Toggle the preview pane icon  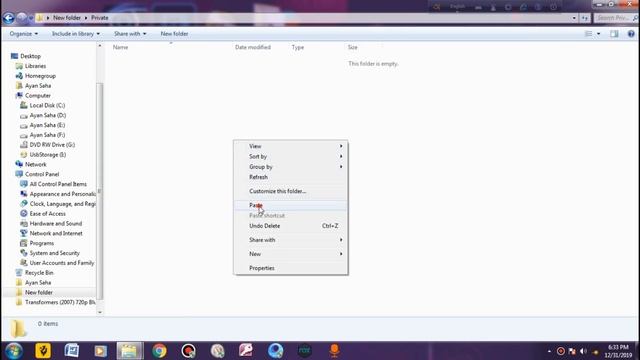[x=614, y=34]
